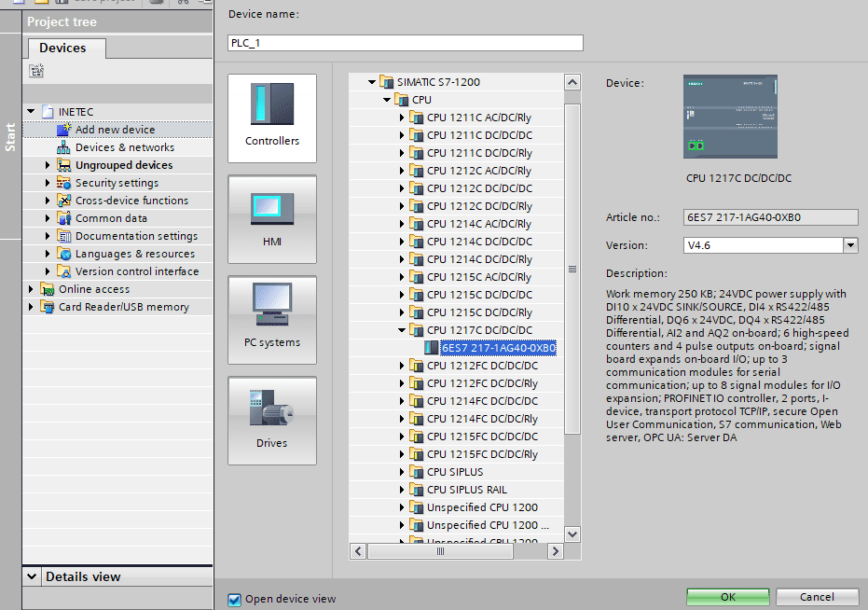868x610 pixels.
Task: Click the 6ES7 217-1AG40-0XB0 module icon
Action: [432, 348]
